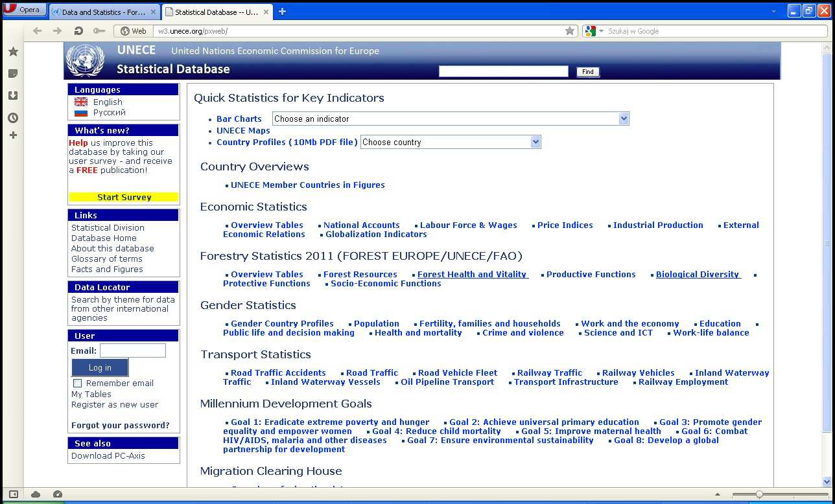Open the closed tabs arrow in tab bar
Viewport: 835px width, 504px height.
[773, 12]
